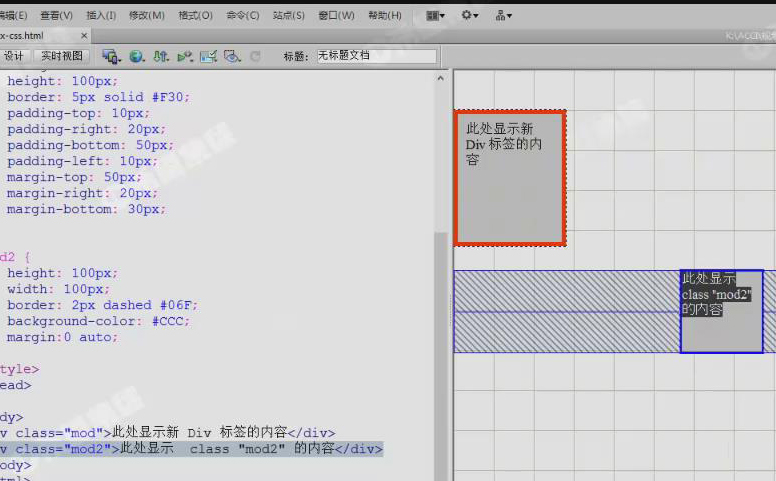
Task: Click the 标题 title input field
Action: [376, 56]
